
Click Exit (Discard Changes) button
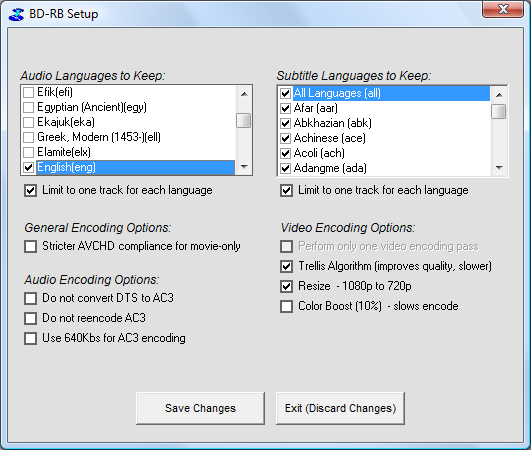point(340,408)
